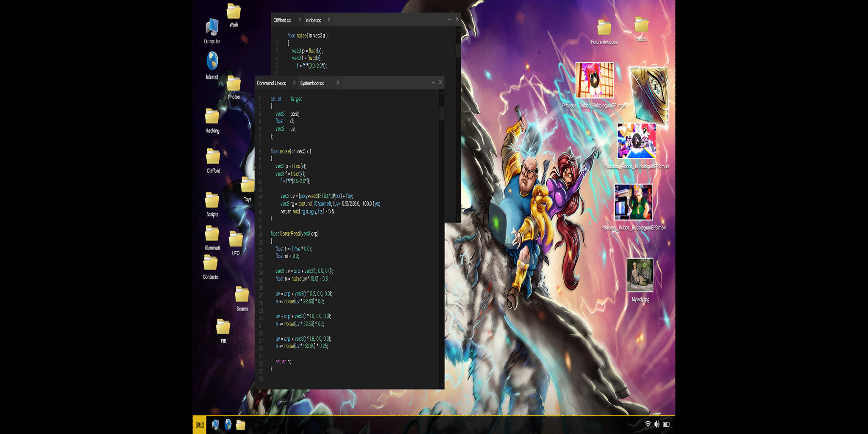Click the back editor window's scrollbar thumb
Screen dimensions: 868x434
pos(458,50)
